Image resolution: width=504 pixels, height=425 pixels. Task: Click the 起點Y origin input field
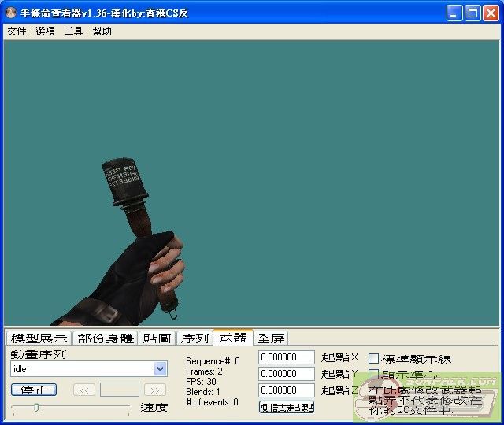click(x=287, y=374)
